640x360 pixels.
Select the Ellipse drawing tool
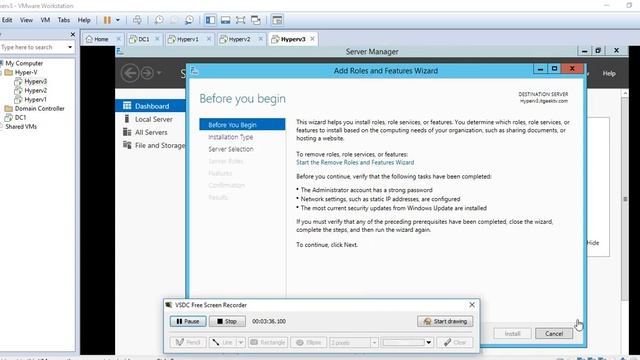(x=309, y=342)
